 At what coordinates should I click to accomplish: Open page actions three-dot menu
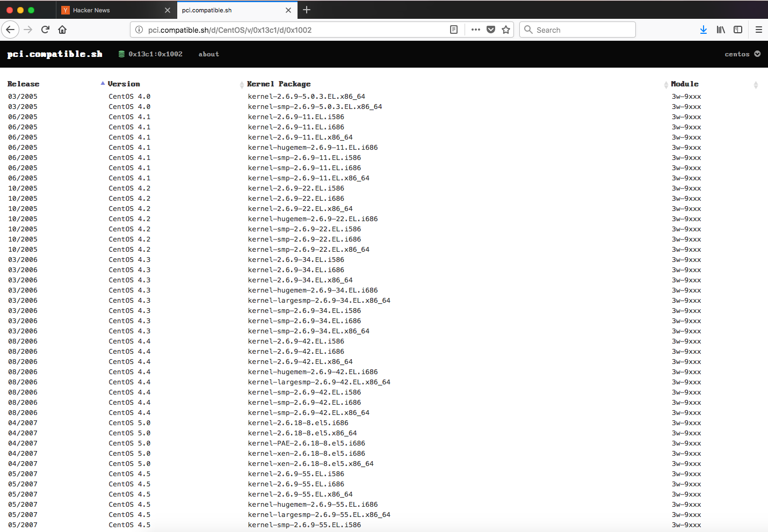point(476,30)
